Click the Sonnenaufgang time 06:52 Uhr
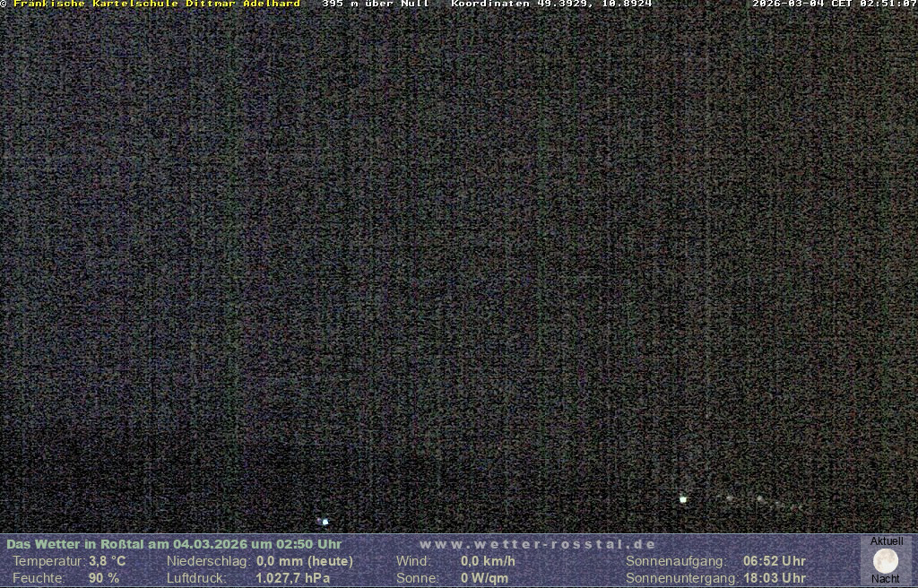The height and width of the screenshot is (588, 918). [x=775, y=561]
